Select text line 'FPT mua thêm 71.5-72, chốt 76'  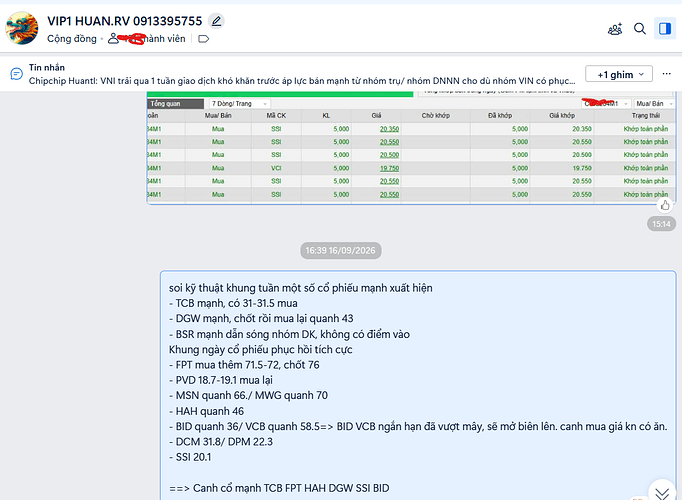tap(244, 365)
